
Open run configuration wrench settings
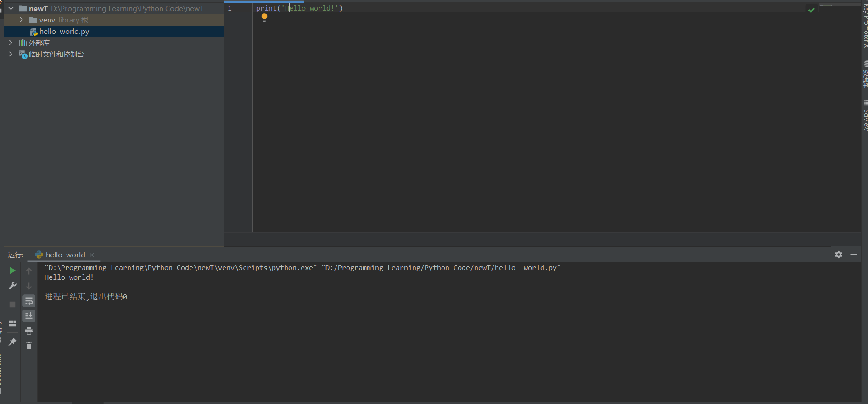[12, 286]
